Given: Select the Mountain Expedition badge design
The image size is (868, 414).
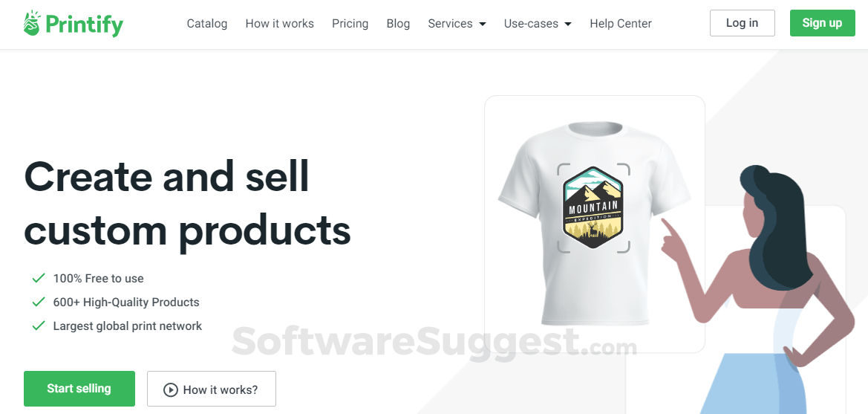Looking at the screenshot, I should pos(593,207).
